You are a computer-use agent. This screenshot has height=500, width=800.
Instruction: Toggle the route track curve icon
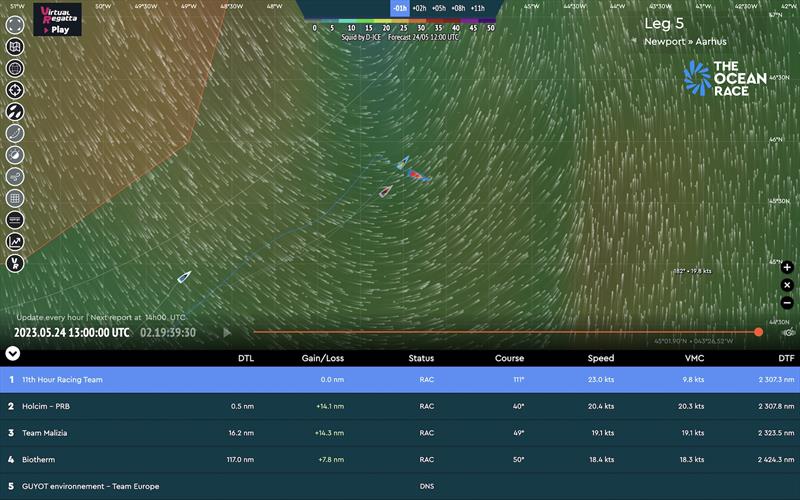pyautogui.click(x=15, y=133)
